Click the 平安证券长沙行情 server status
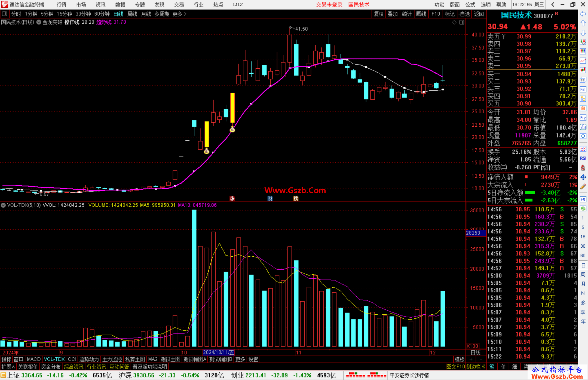 [x=409, y=375]
